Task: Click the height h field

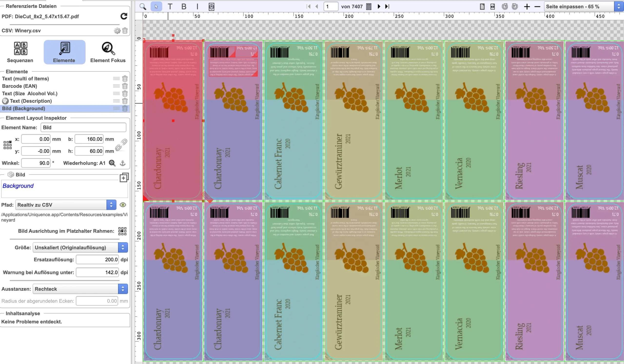Action: point(89,151)
